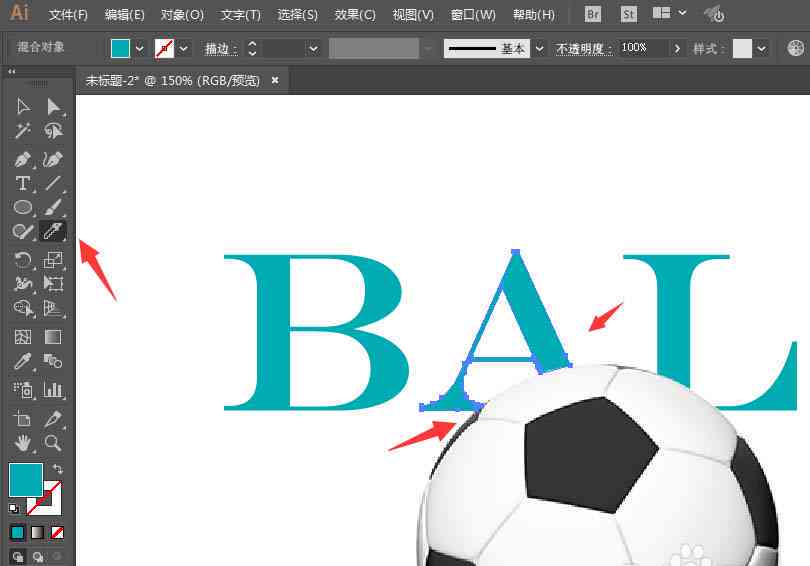Open the 对象(O) menu
The image size is (810, 566).
pyautogui.click(x=182, y=15)
